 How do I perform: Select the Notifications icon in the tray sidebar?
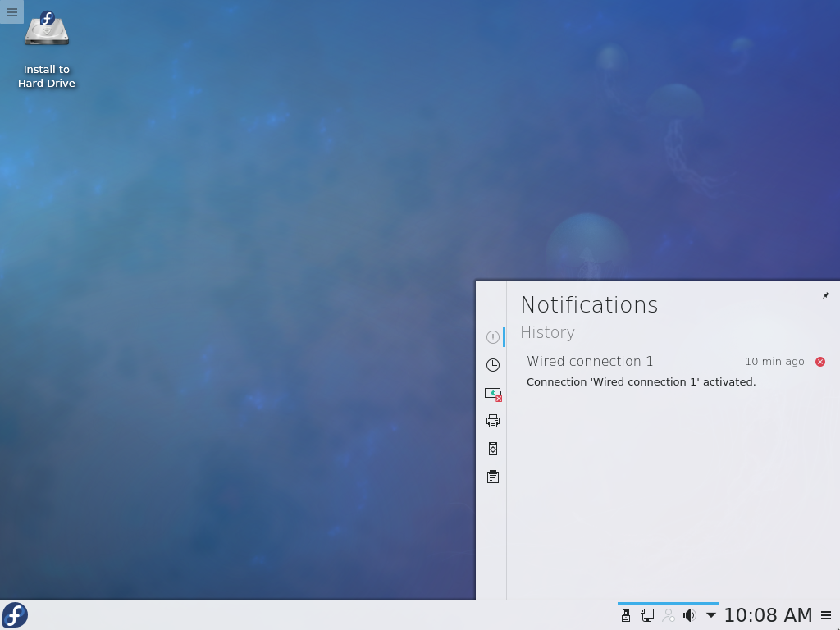click(493, 337)
